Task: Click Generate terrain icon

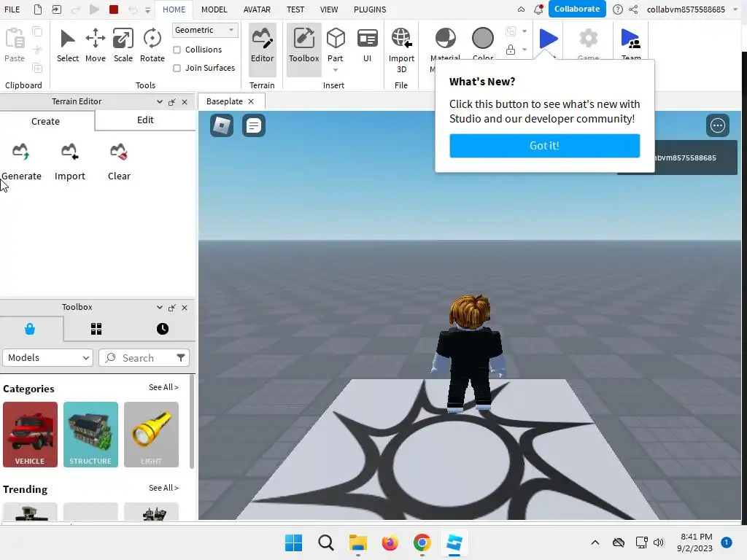Action: pyautogui.click(x=21, y=152)
